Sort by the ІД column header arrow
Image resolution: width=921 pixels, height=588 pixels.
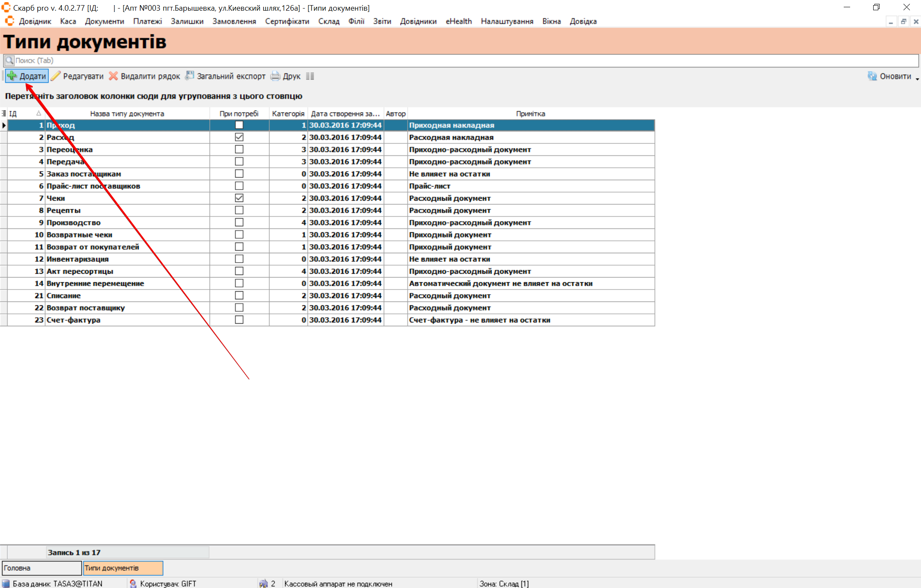38,113
